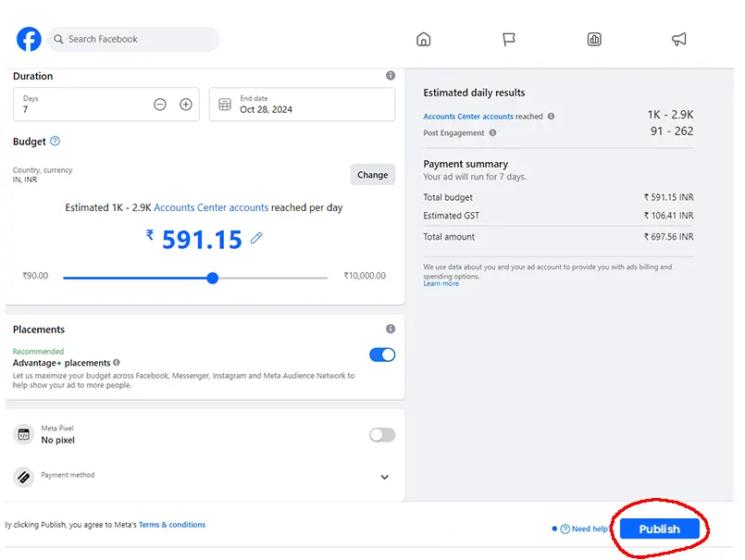745x560 pixels.
Task: Click the Facebook logo
Action: [x=28, y=39]
